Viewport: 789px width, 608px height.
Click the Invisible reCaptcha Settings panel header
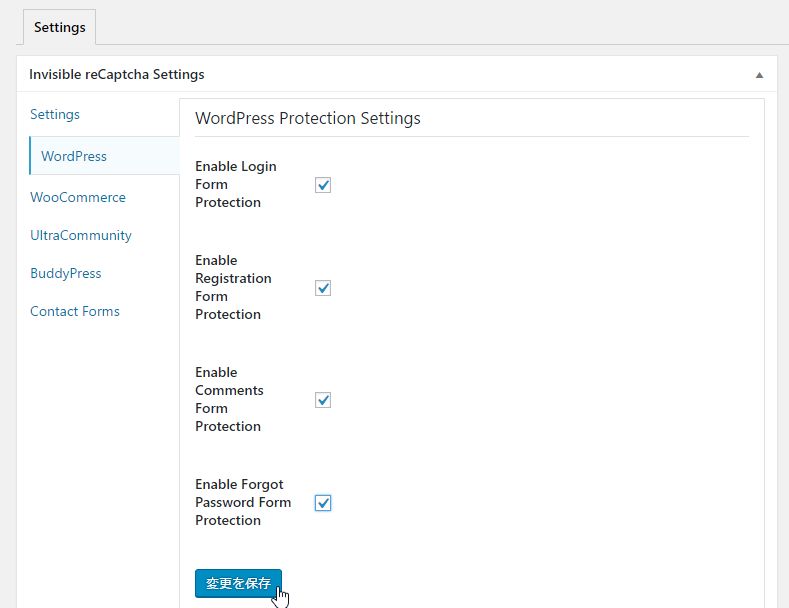(x=117, y=74)
